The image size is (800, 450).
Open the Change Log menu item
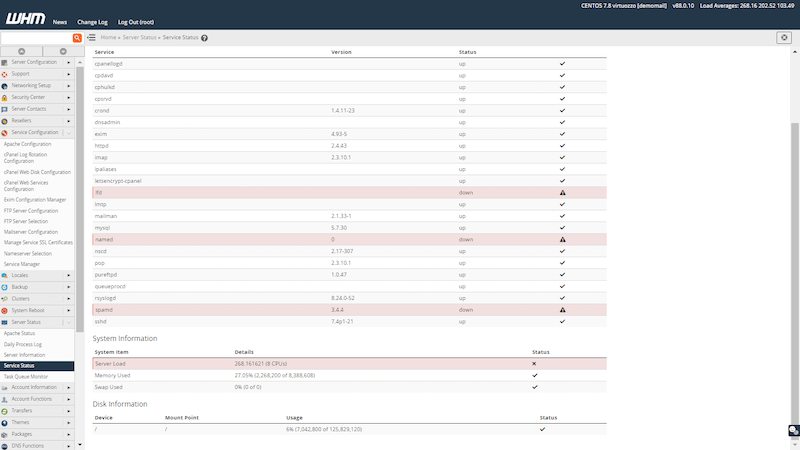[x=92, y=22]
